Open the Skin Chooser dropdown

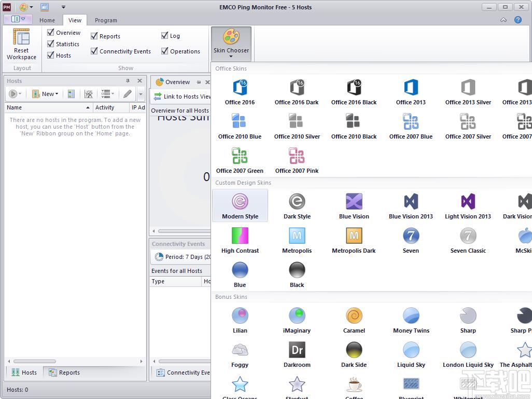[231, 44]
